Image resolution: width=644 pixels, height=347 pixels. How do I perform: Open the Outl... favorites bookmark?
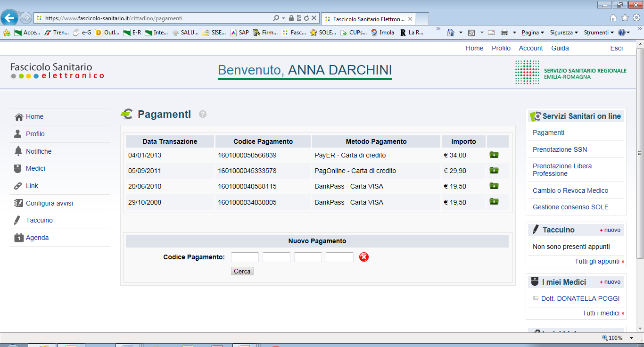[x=107, y=33]
